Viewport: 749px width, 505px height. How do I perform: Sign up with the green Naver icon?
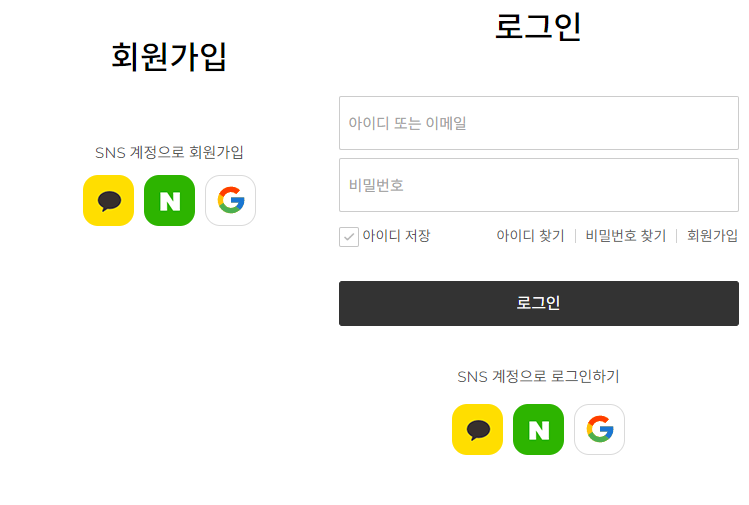(x=170, y=200)
